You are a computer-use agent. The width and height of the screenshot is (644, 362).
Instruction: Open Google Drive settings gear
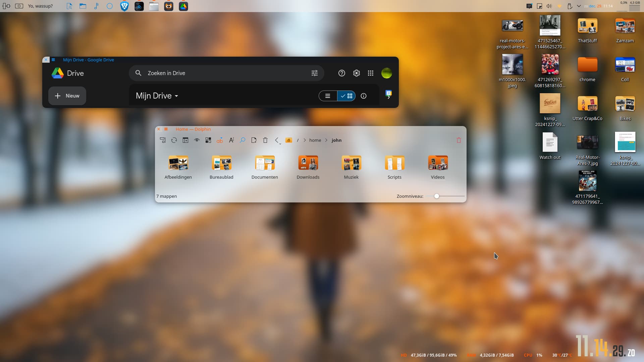pyautogui.click(x=356, y=73)
